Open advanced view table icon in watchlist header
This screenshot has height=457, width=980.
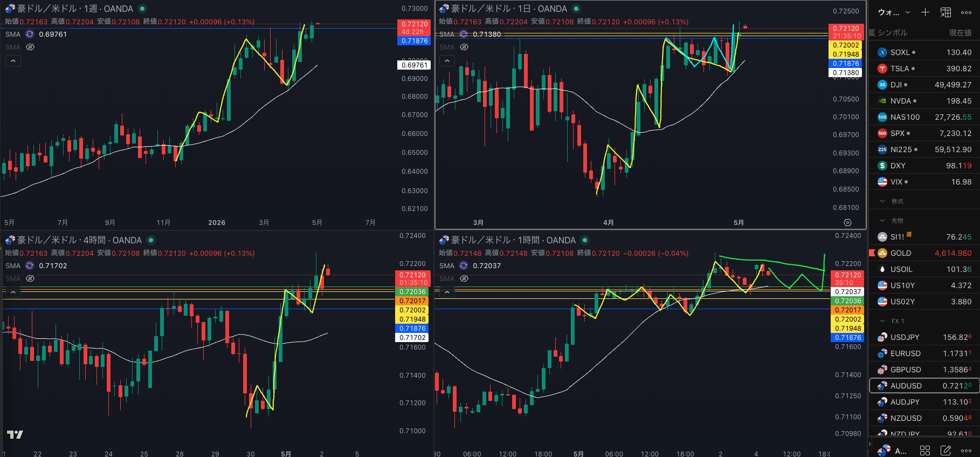point(946,12)
